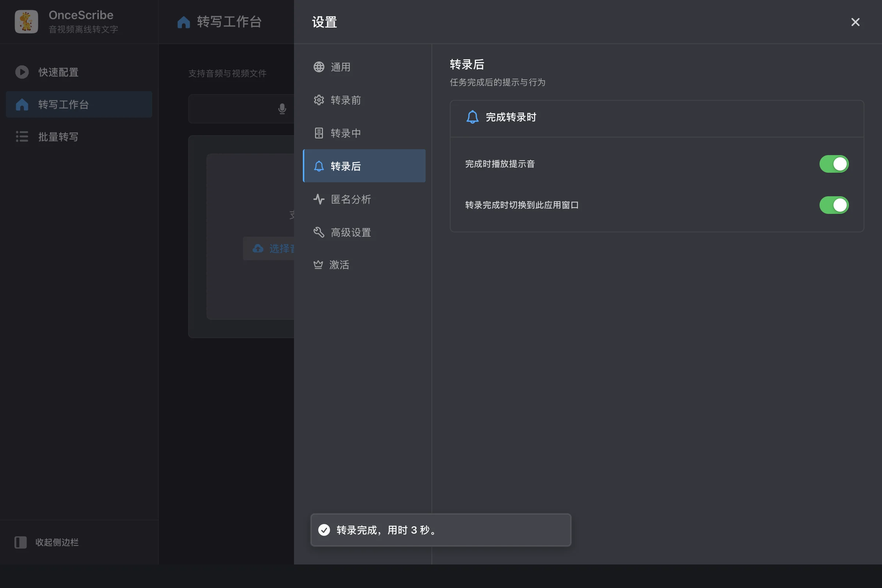Click the 音视频离线转文字 subtitle
This screenshot has height=588, width=882.
click(83, 29)
